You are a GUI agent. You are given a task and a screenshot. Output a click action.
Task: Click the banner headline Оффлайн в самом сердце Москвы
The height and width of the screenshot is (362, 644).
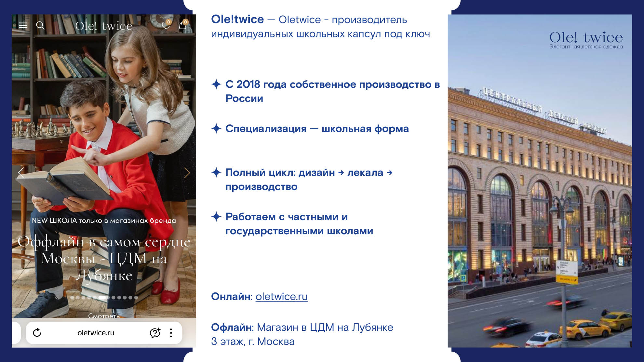point(104,259)
